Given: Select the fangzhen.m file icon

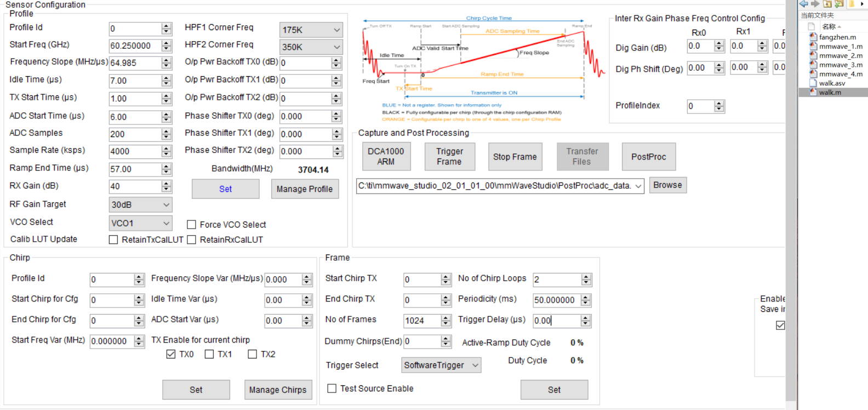Looking at the screenshot, I should pos(814,37).
